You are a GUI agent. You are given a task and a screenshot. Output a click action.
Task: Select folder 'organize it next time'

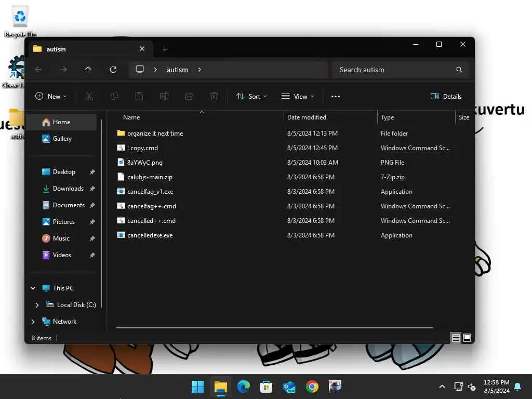155,134
